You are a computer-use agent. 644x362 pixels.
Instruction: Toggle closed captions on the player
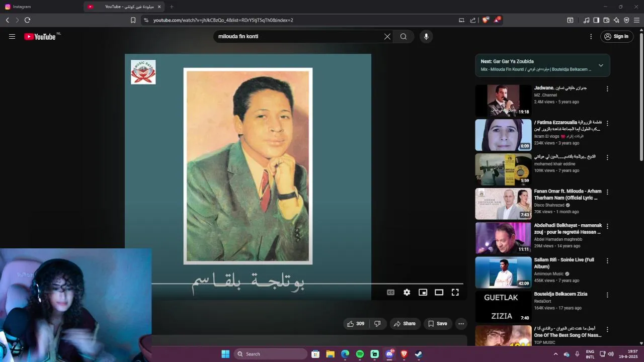click(x=390, y=292)
